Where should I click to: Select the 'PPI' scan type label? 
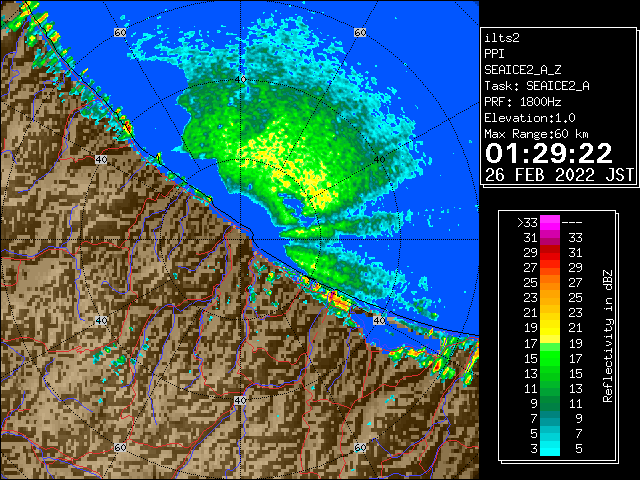click(494, 54)
